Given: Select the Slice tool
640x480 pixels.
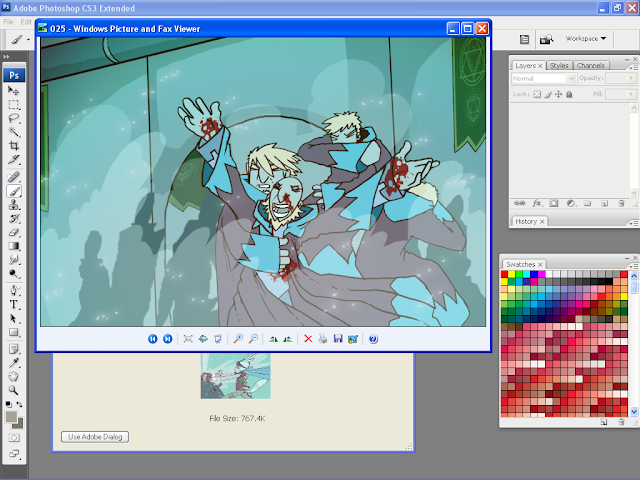Looking at the screenshot, I should pos(13,160).
